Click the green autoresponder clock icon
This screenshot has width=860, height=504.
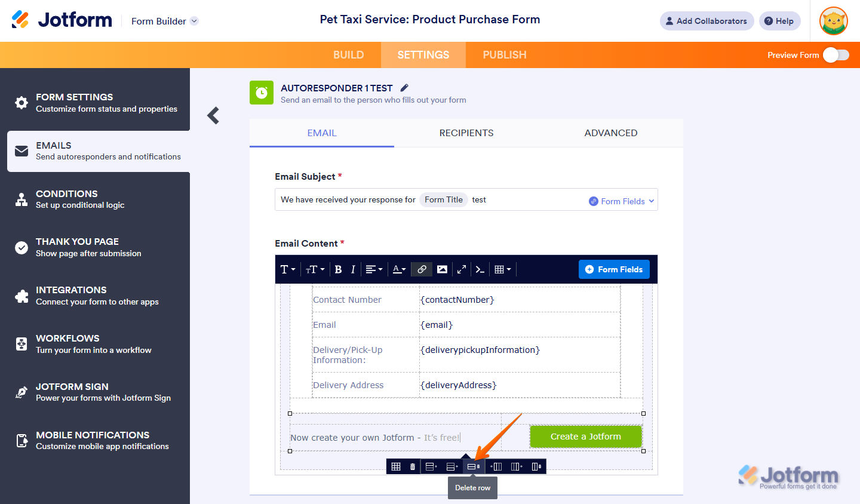262,93
